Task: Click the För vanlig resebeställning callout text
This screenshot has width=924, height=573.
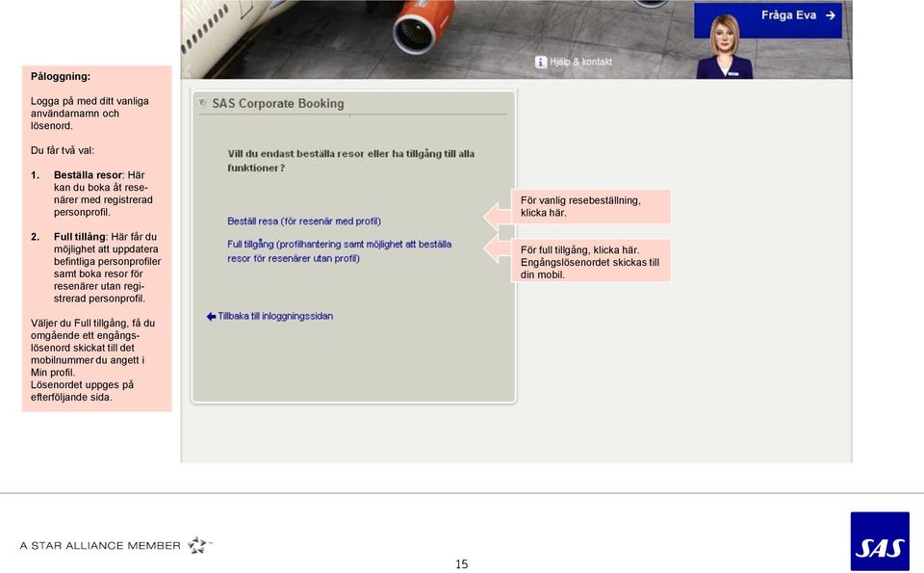Action: (580, 206)
